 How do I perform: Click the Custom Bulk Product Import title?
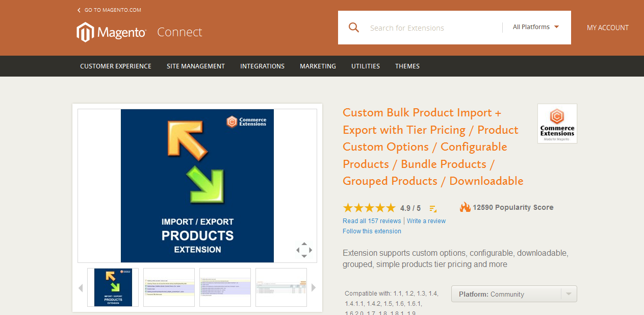(433, 147)
